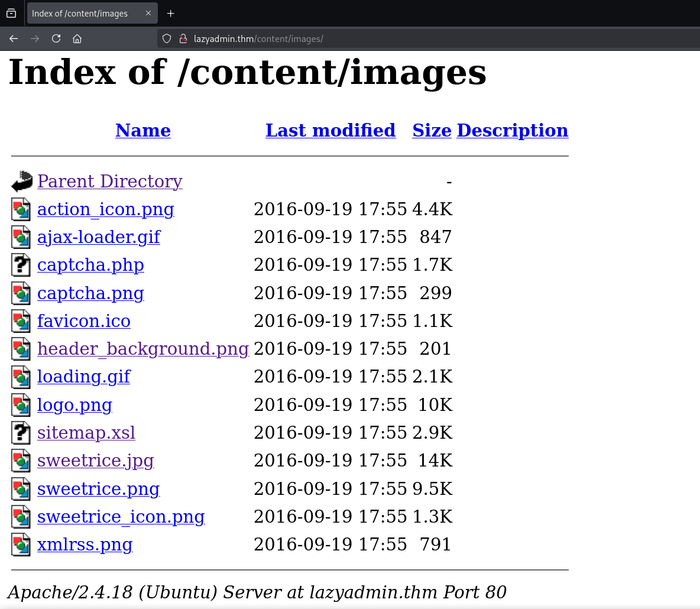
Task: Click the unknown file icon beside captcha.php
Action: (x=21, y=265)
